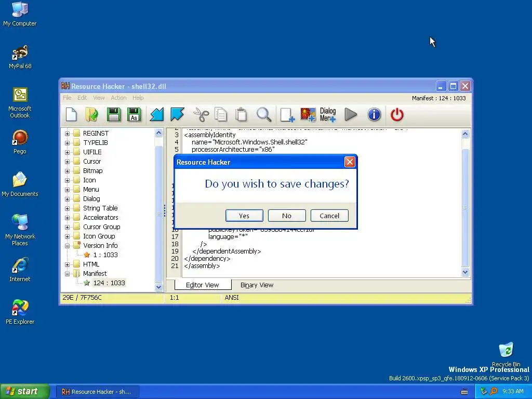Screen dimensions: 532x399
Task: Click Resource Hacker taskbar button
Action: [x=97, y=392]
